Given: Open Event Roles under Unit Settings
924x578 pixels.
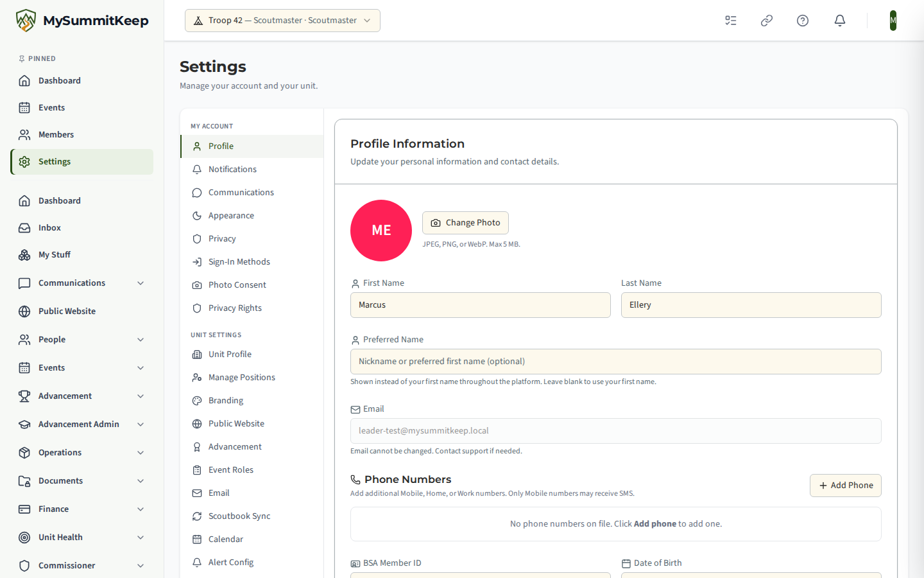Looking at the screenshot, I should point(252,470).
